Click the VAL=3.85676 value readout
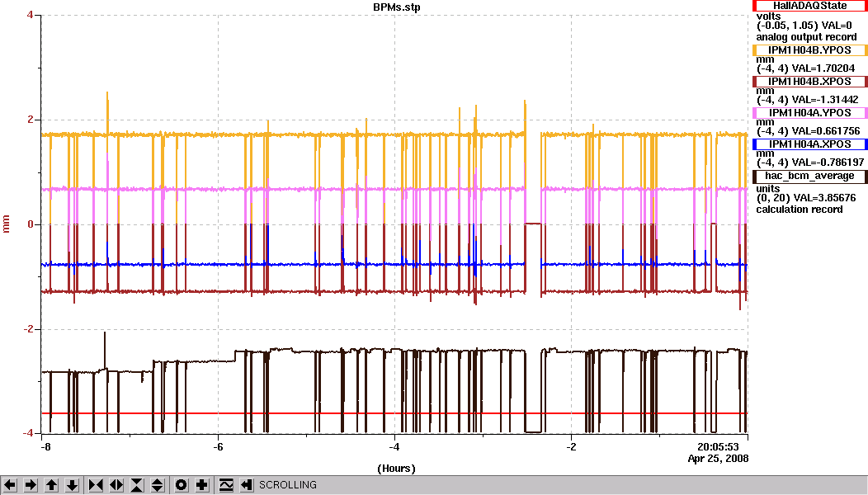 pos(824,198)
